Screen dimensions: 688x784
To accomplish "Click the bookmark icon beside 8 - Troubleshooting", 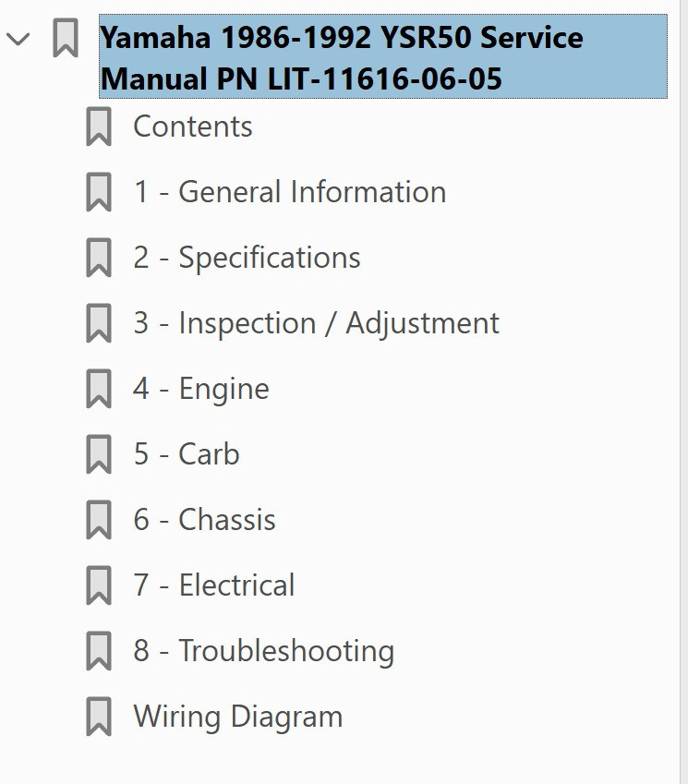I will (98, 650).
